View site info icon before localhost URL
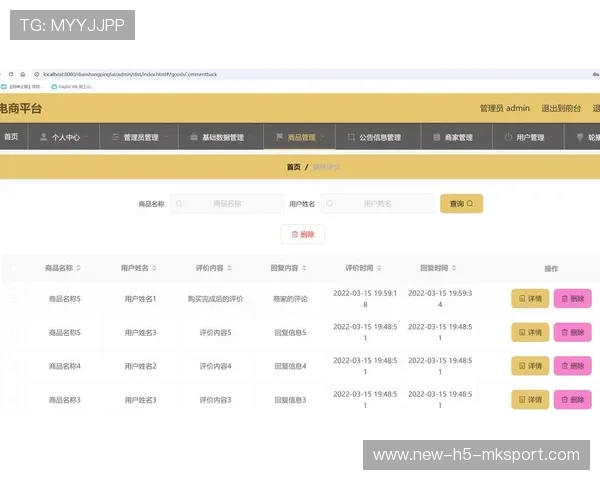Viewport: 600px width, 480px height. (37, 74)
